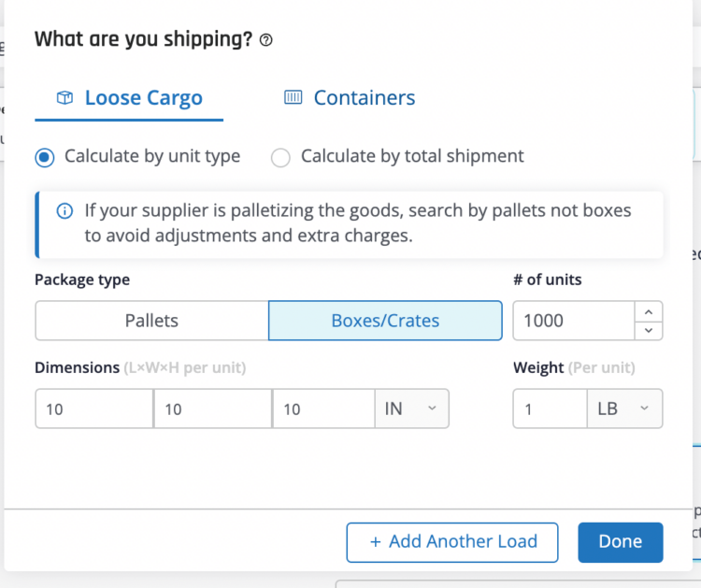Open the IN dimension unit dropdown
The height and width of the screenshot is (588, 701).
point(412,409)
